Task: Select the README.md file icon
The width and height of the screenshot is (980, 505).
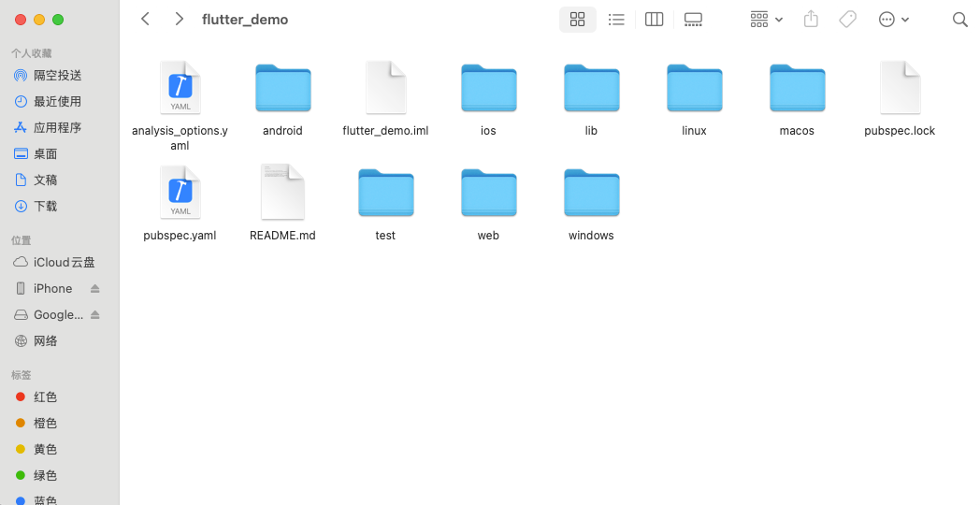Action: pyautogui.click(x=282, y=192)
